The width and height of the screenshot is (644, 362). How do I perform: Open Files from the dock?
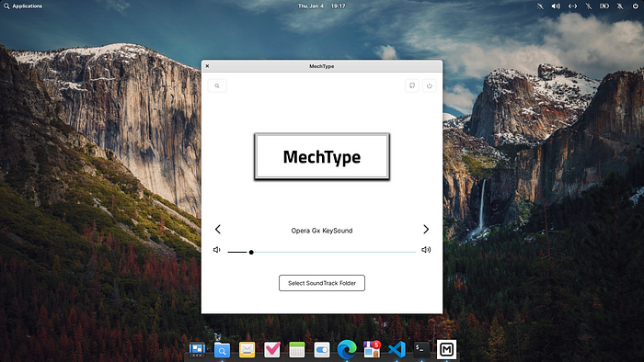223,349
